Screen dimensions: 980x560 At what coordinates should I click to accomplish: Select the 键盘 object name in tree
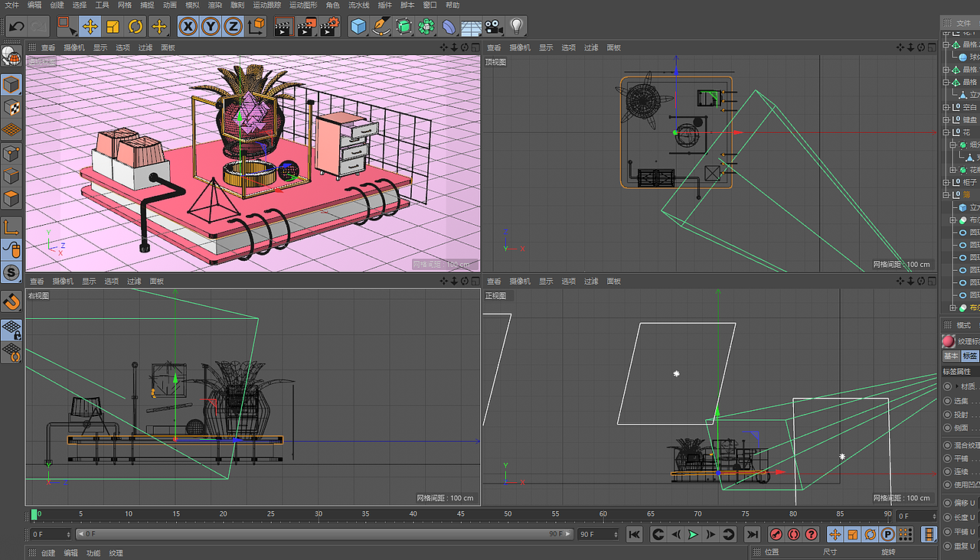969,120
